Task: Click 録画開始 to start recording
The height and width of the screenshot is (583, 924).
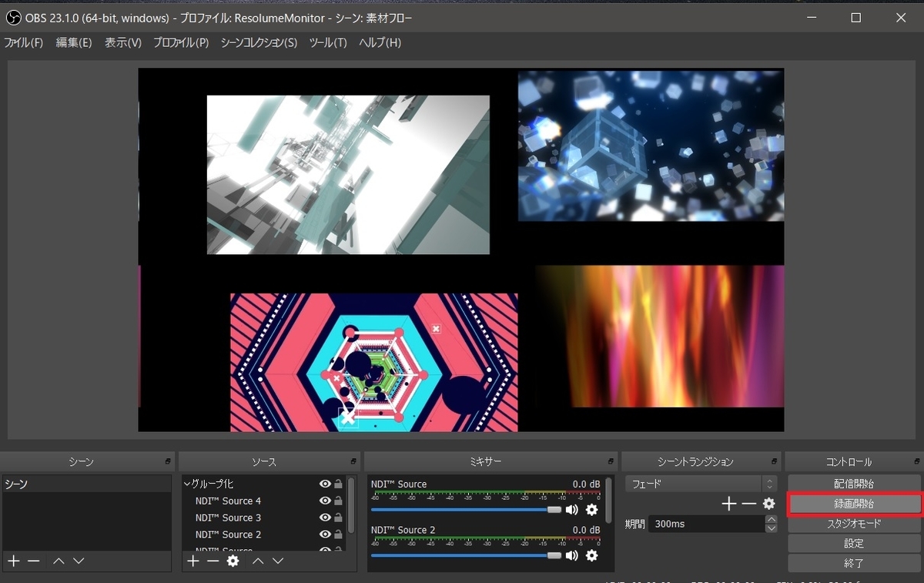Action: point(854,504)
